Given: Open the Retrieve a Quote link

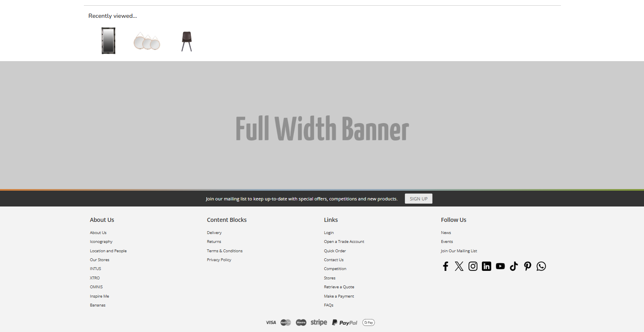Looking at the screenshot, I should [x=339, y=287].
